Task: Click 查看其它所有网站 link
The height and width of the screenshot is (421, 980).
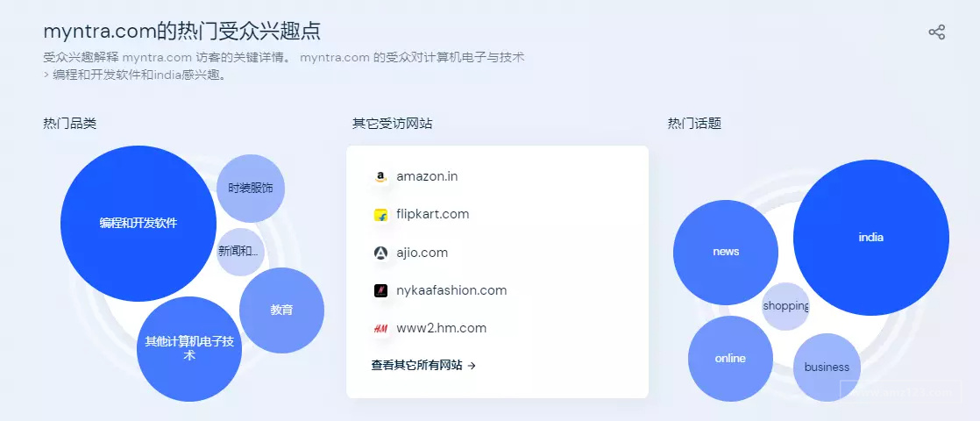Action: (x=423, y=366)
